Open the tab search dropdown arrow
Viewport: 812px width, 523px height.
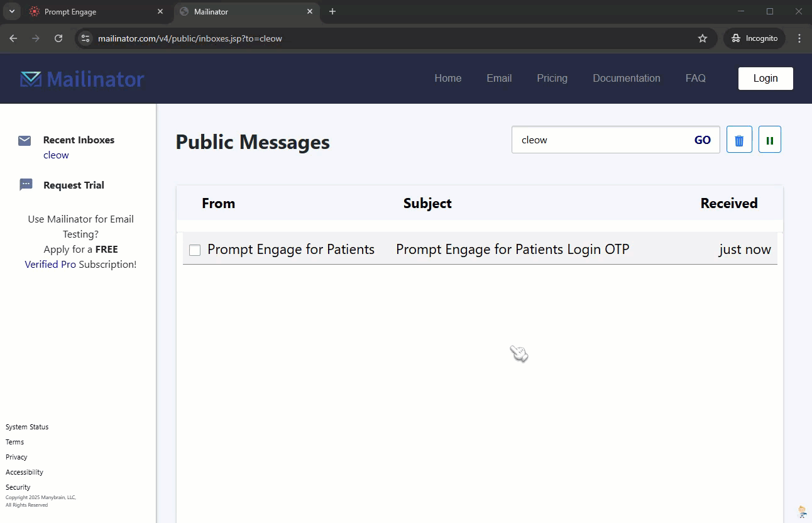point(11,11)
